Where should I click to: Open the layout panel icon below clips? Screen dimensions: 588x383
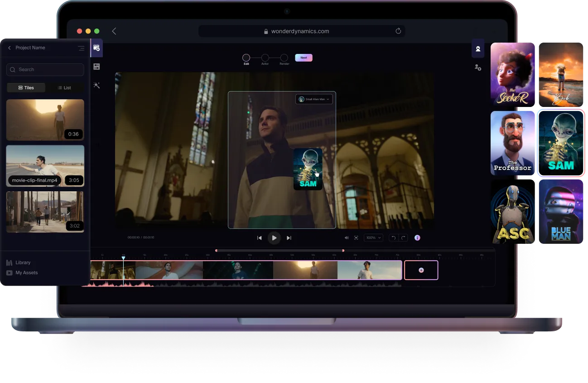(x=96, y=67)
